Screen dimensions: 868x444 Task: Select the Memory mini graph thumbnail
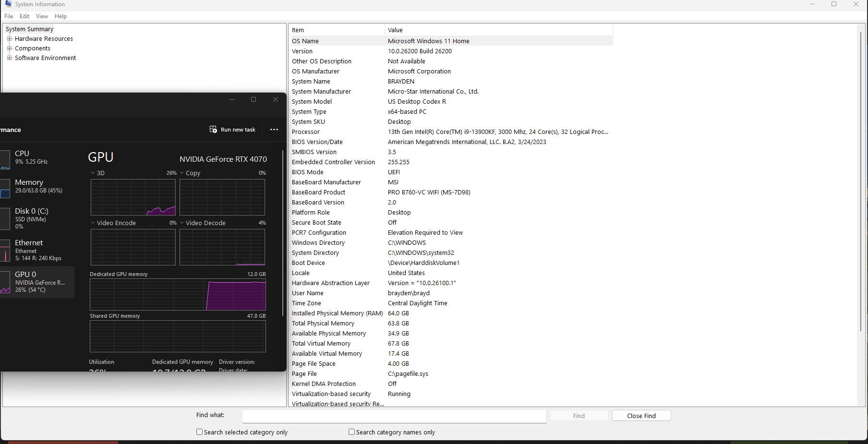click(x=5, y=189)
